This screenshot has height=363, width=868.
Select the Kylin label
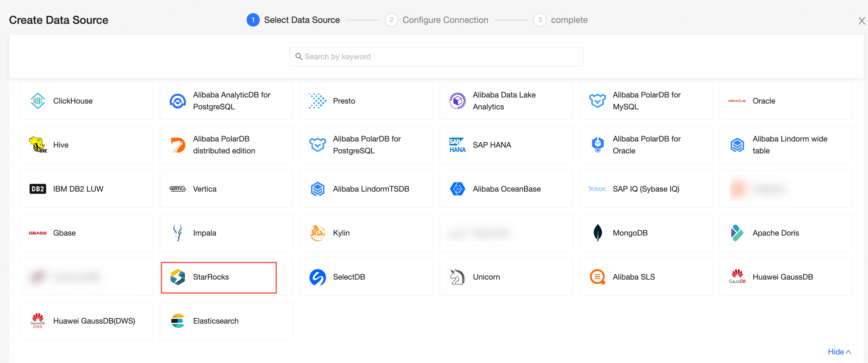point(341,233)
